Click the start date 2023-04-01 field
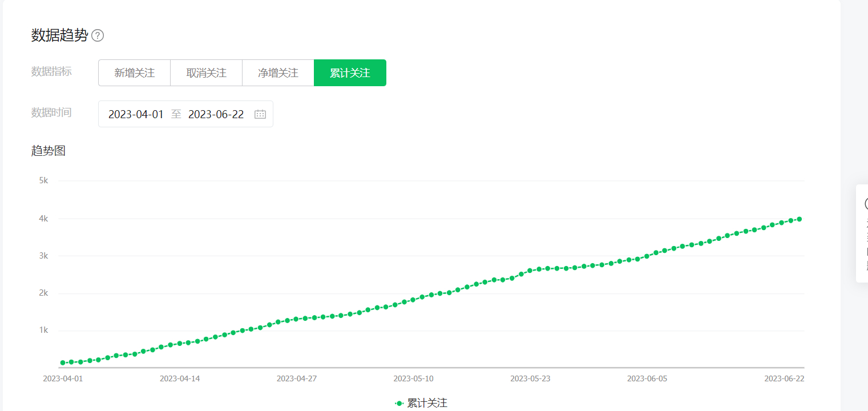868x411 pixels. pyautogui.click(x=136, y=114)
